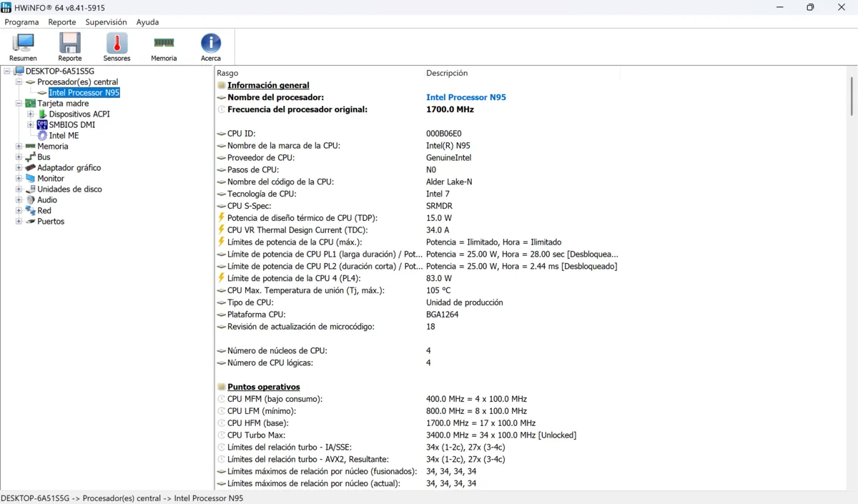Select SMBIOS DMI in the tree
Screen dimensions: 858x504
[x=71, y=125]
